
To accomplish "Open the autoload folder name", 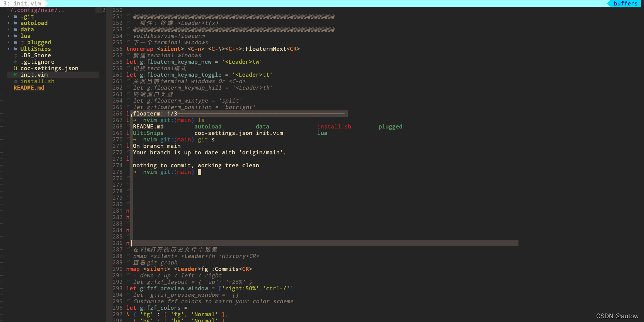I will click(x=34, y=23).
